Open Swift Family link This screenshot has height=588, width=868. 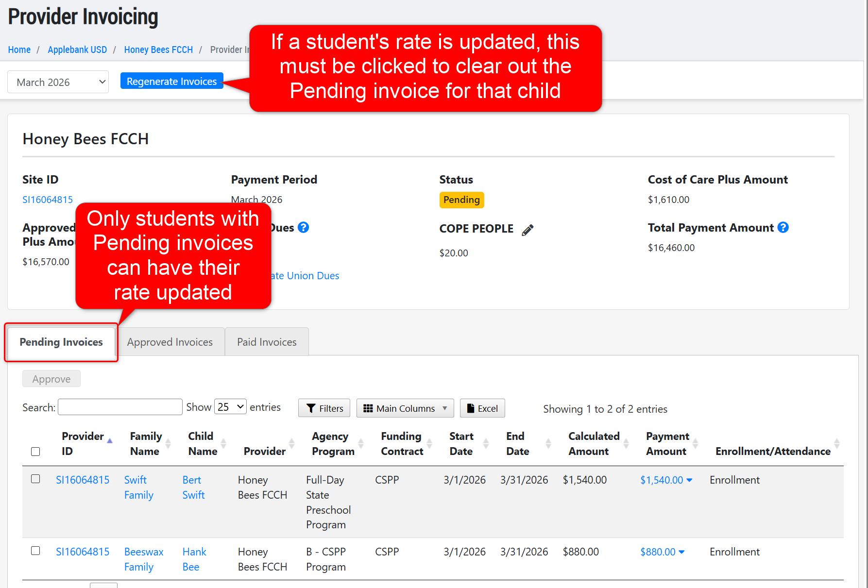pyautogui.click(x=139, y=487)
